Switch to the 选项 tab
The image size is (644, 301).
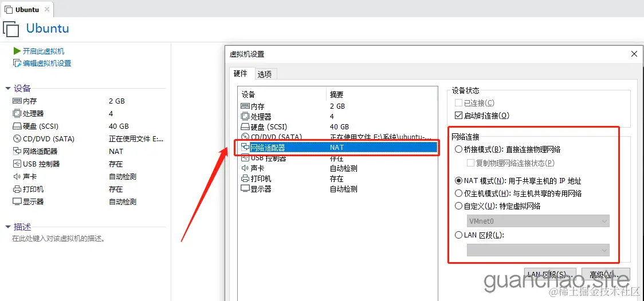pyautogui.click(x=265, y=74)
